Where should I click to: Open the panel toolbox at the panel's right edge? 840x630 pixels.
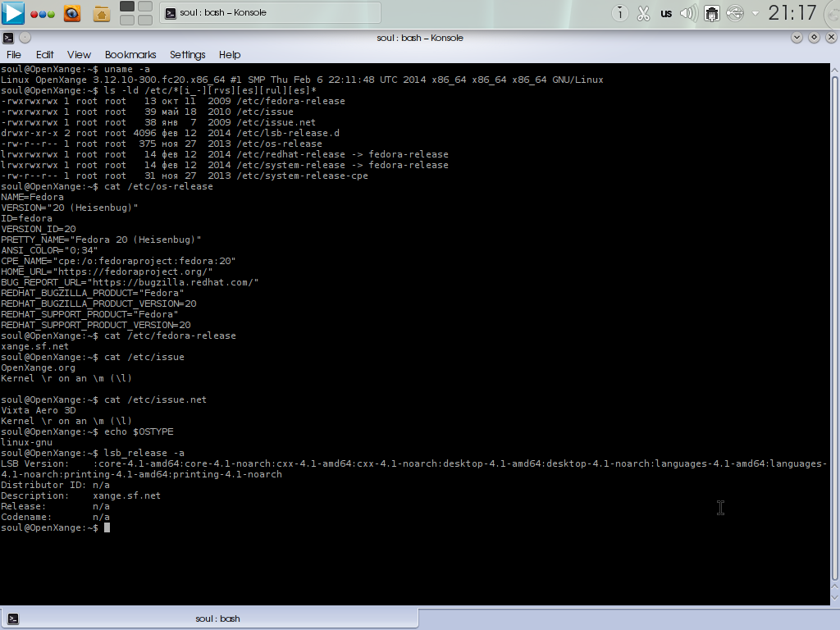coord(833,13)
